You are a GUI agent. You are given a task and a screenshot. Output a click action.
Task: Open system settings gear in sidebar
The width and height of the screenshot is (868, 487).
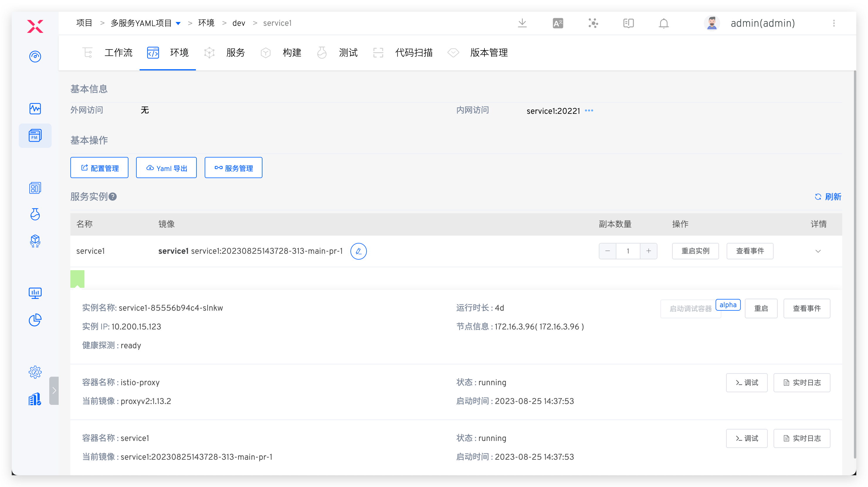[35, 372]
